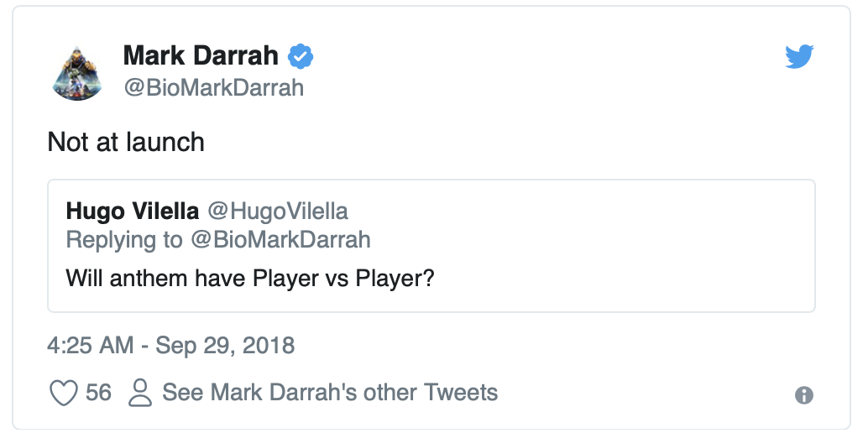This screenshot has height=433, width=868.
Task: Like the tweet with the heart icon
Action: tap(64, 393)
